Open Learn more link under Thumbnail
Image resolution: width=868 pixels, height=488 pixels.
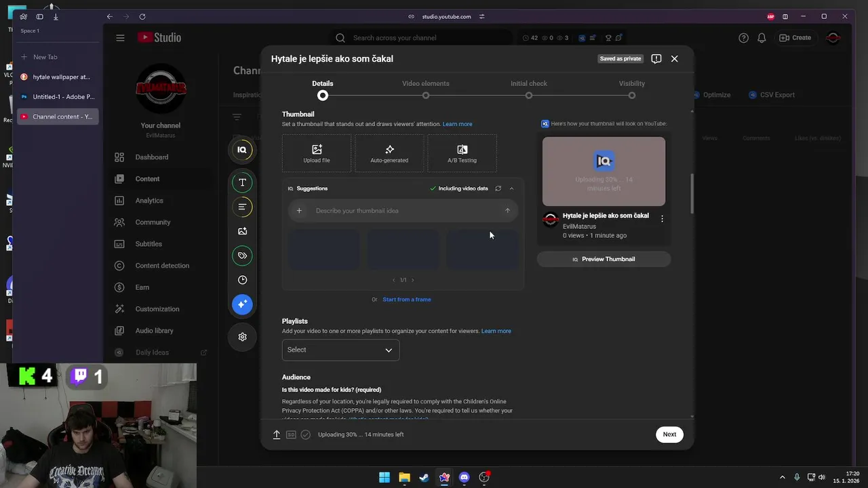[x=457, y=124]
